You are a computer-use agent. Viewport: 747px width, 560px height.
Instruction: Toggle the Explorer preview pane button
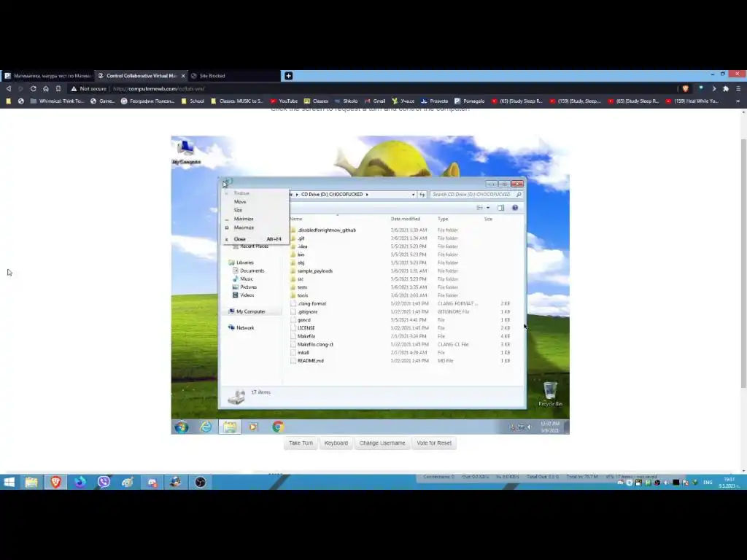pyautogui.click(x=500, y=208)
